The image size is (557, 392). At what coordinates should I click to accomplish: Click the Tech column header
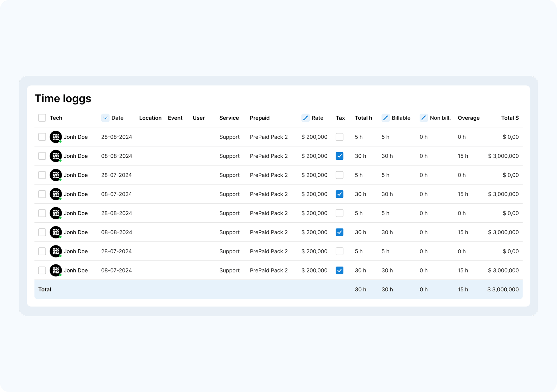(x=56, y=118)
